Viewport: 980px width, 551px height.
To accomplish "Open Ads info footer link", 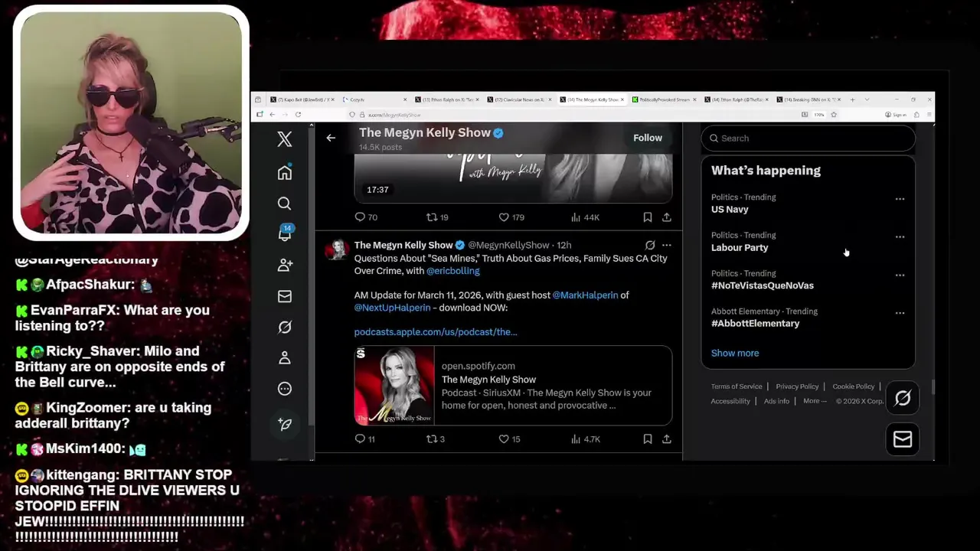I will pos(776,401).
